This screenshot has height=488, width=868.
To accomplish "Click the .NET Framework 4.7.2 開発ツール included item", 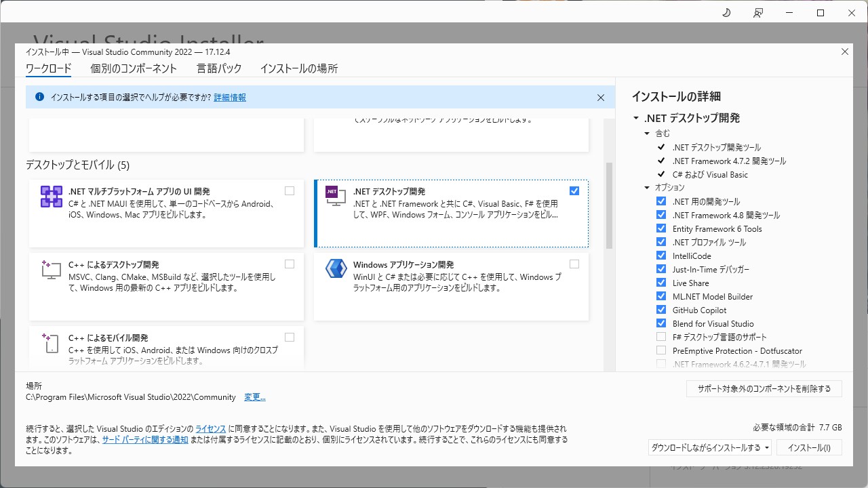I will point(729,161).
